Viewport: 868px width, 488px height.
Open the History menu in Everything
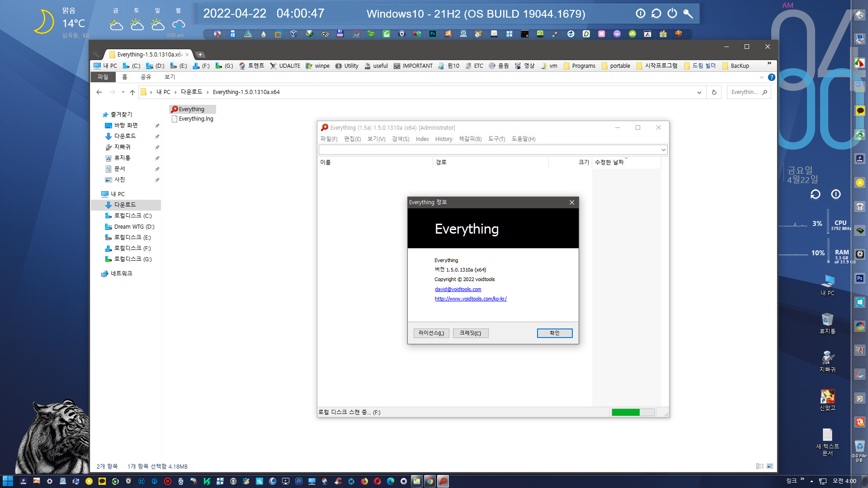pos(444,139)
